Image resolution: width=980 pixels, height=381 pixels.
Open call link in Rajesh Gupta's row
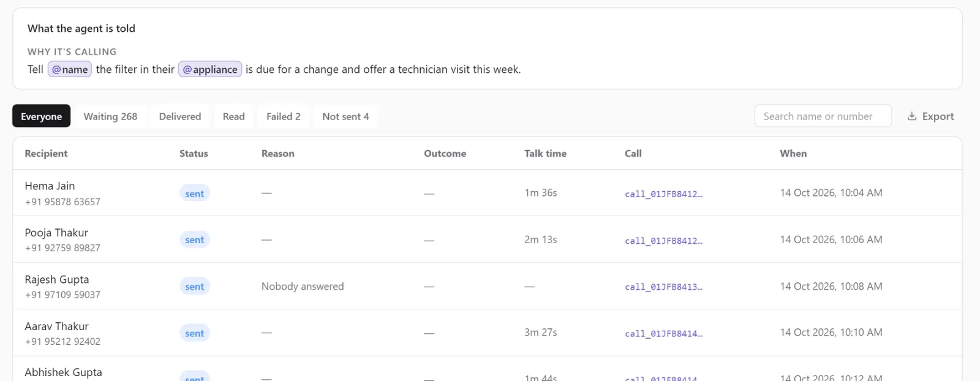point(663,287)
